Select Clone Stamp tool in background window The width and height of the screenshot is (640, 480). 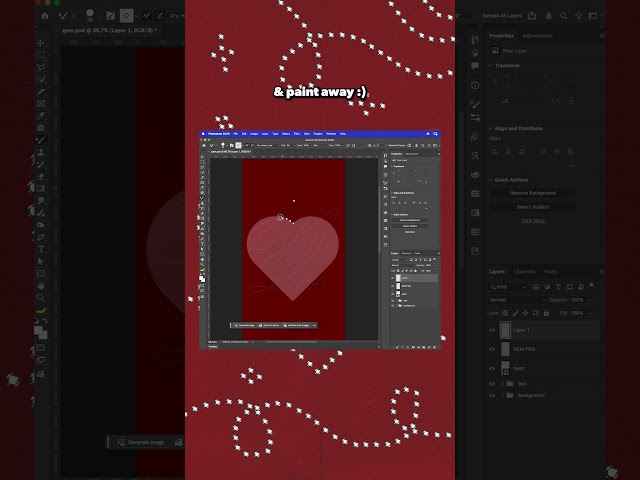41,152
